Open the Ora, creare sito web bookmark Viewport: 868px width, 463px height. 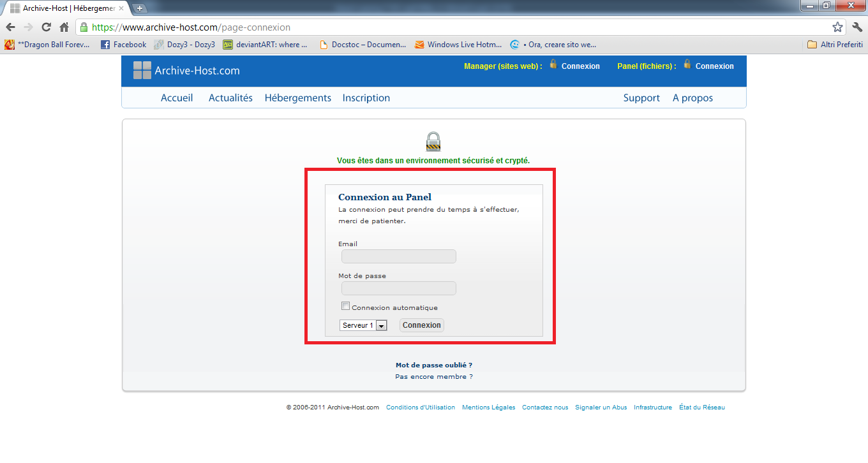[553, 45]
